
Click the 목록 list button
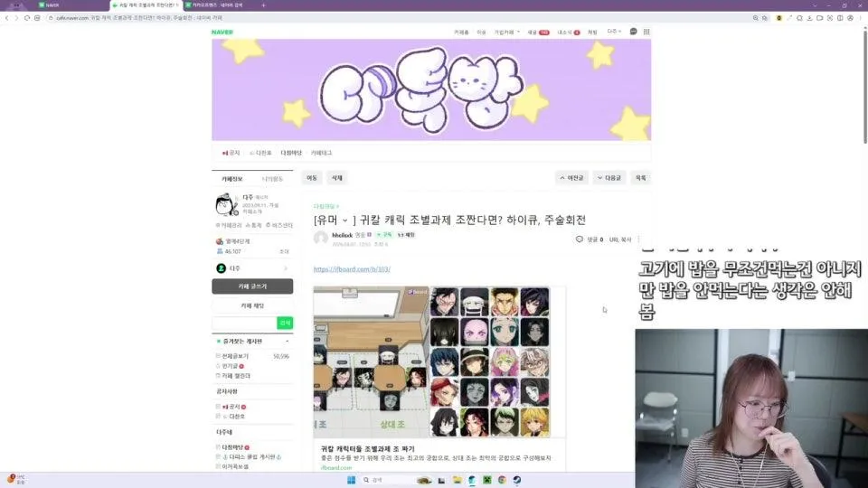[640, 178]
